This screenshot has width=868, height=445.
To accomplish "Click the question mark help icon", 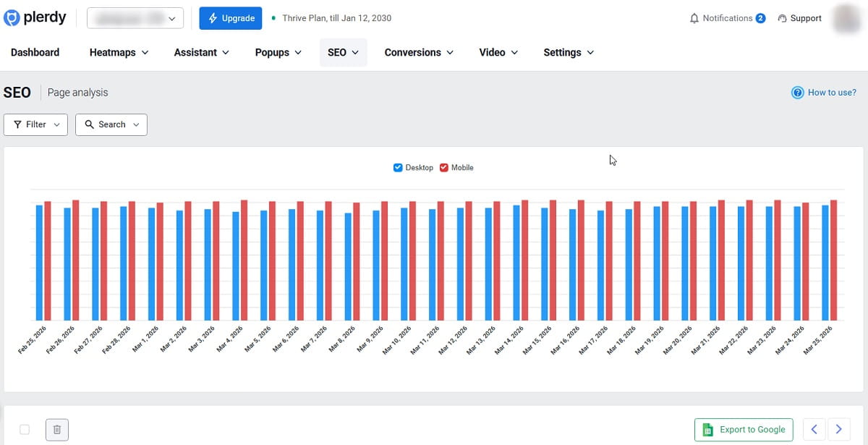I will 797,92.
